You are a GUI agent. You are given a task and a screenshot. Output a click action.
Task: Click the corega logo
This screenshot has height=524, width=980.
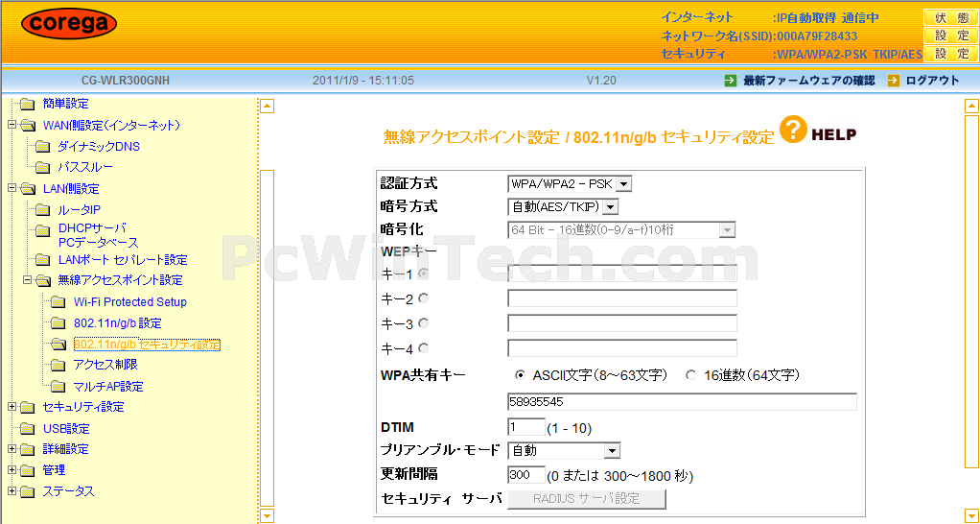69,24
